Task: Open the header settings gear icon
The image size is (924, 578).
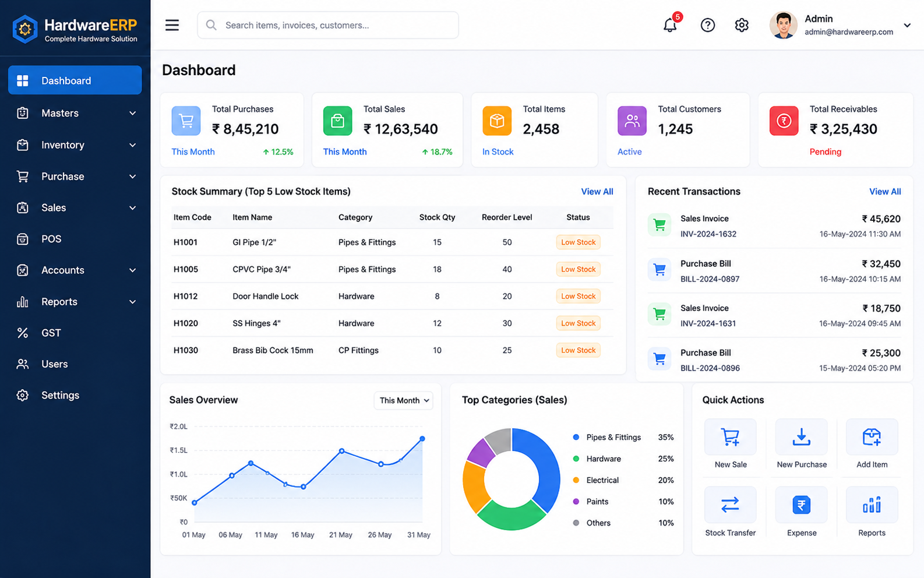Action: coord(741,25)
